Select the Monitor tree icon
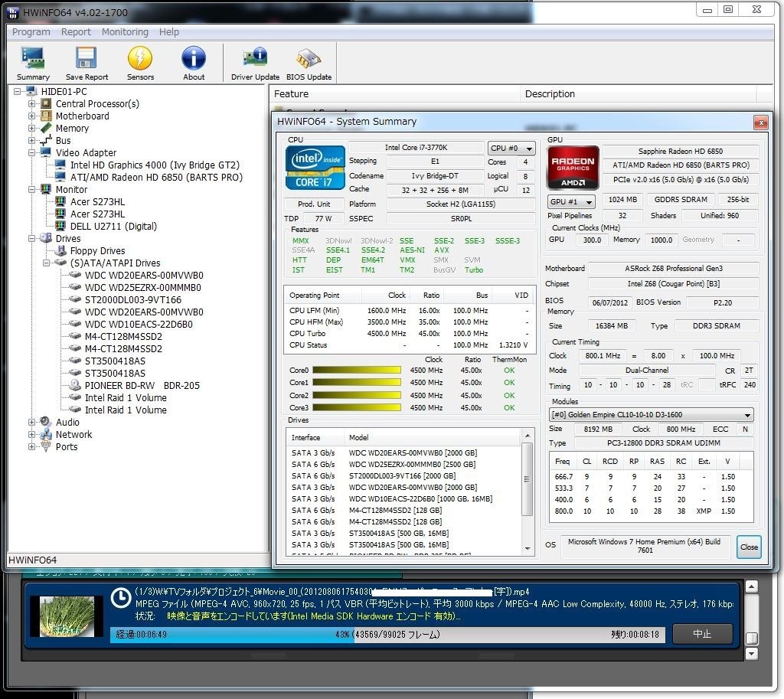The width and height of the screenshot is (784, 699). pos(46,190)
